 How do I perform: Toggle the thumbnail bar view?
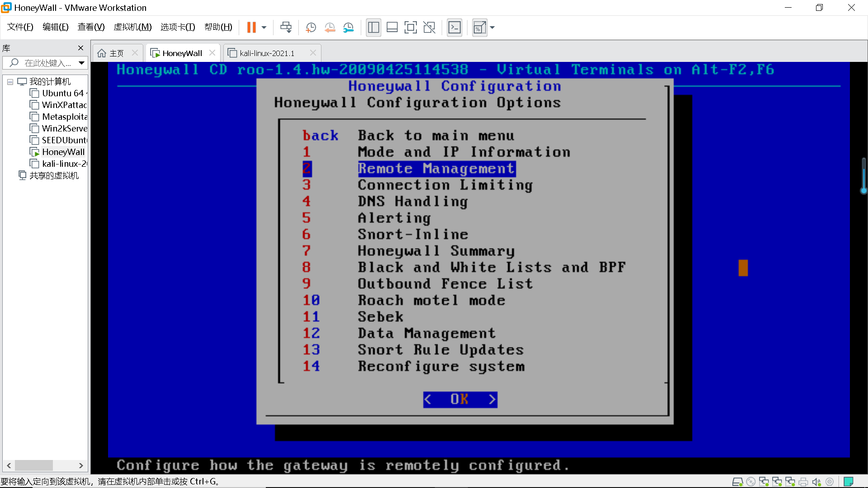point(392,28)
